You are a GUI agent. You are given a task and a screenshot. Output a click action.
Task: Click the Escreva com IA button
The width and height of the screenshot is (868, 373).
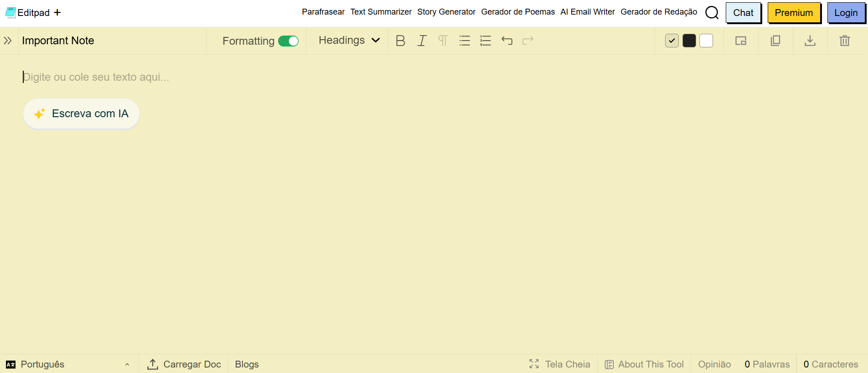[x=81, y=114]
